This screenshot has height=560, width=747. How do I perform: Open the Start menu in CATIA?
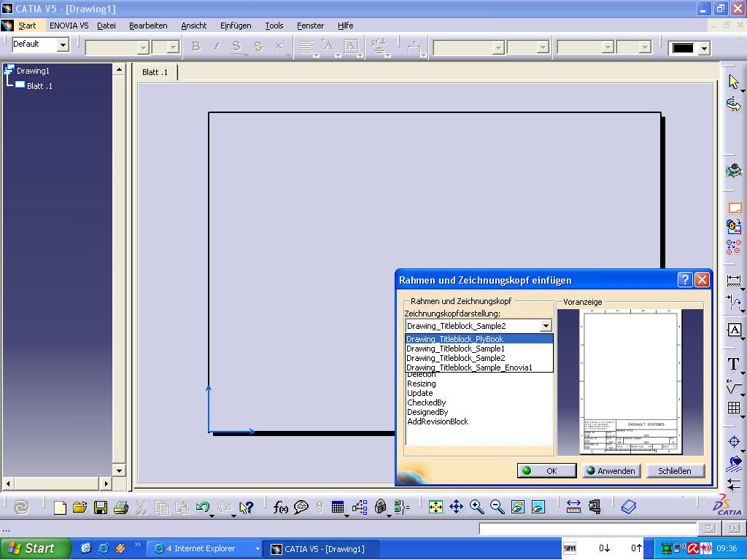pos(27,26)
